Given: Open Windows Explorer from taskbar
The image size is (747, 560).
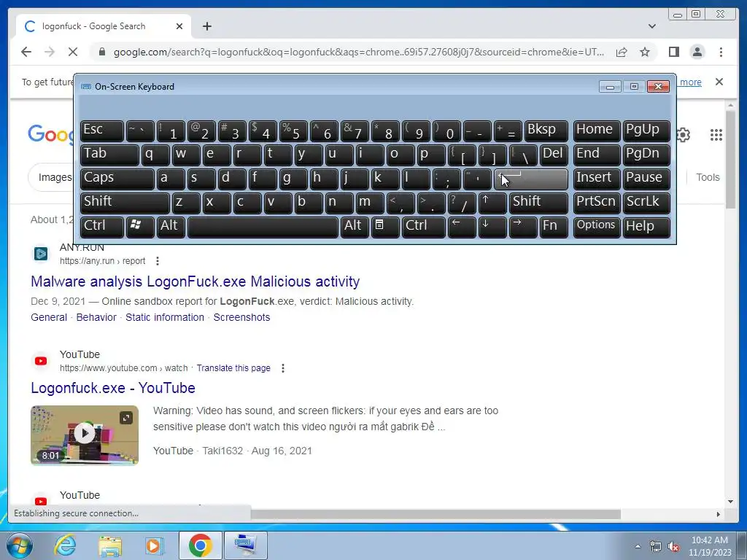Looking at the screenshot, I should coord(110,545).
